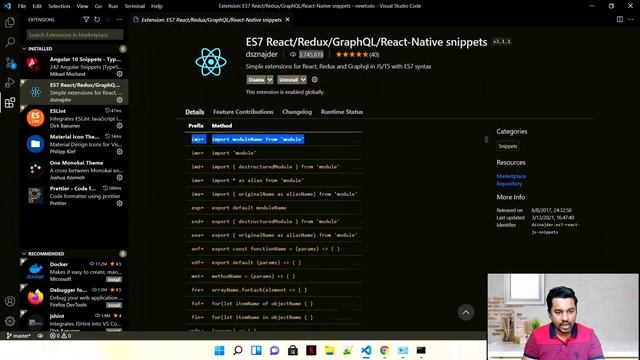Open gear for Material Icon Theme extension
The image size is (640, 360).
coord(120,151)
